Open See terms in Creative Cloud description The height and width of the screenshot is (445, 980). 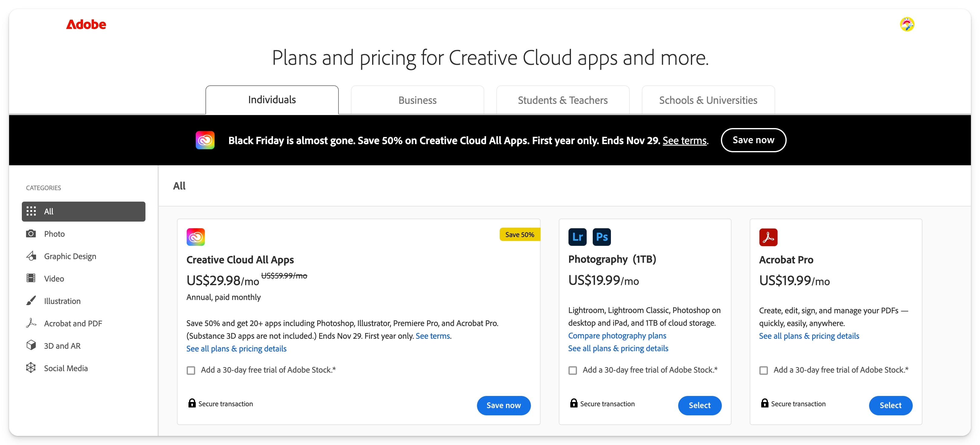pos(433,336)
